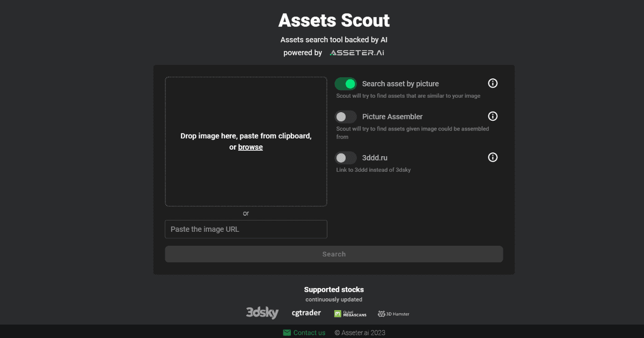Click the Supported stocks heading
The image size is (644, 338).
click(x=334, y=289)
